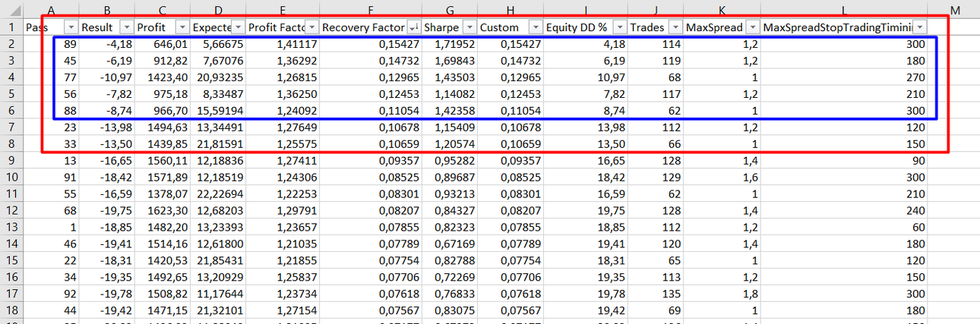This screenshot has height=324, width=980.
Task: Select column I header
Action: click(585, 10)
